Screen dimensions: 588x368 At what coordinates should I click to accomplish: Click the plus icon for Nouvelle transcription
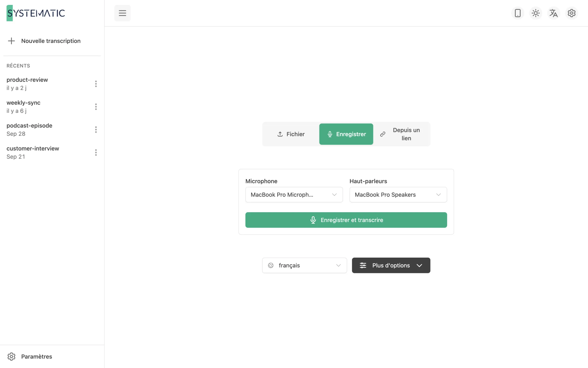[x=11, y=41]
